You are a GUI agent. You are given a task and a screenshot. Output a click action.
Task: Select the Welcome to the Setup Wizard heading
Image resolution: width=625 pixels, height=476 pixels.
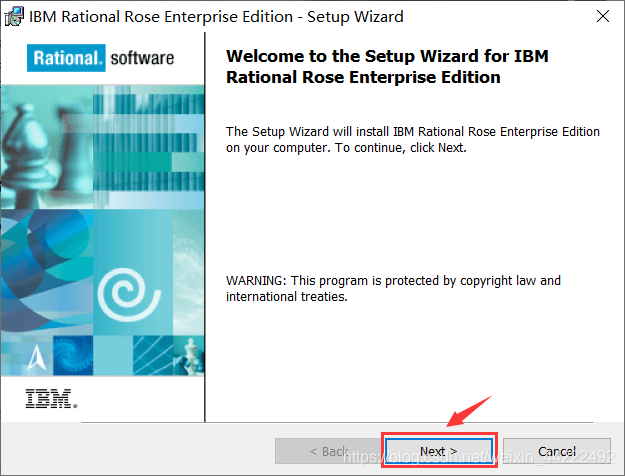(x=387, y=67)
